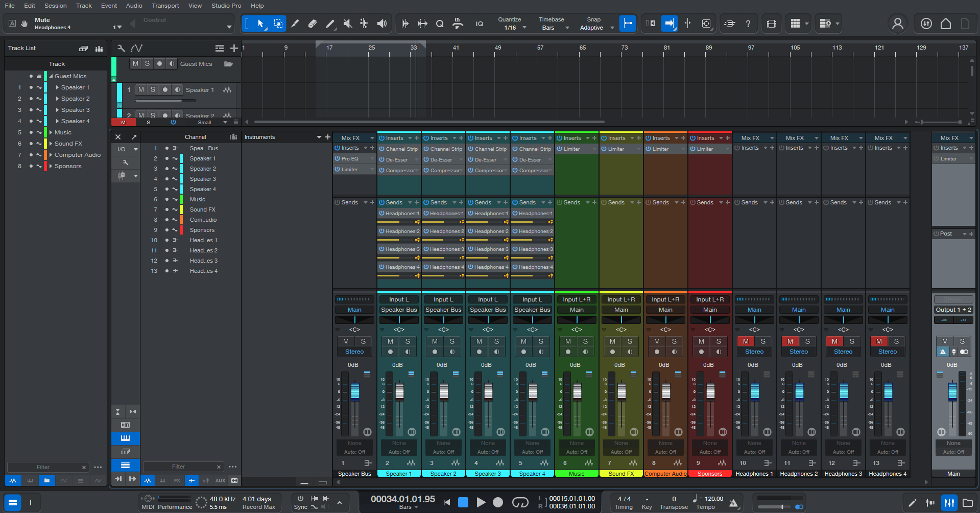Mute the Sponsors mixer channel

[701, 341]
